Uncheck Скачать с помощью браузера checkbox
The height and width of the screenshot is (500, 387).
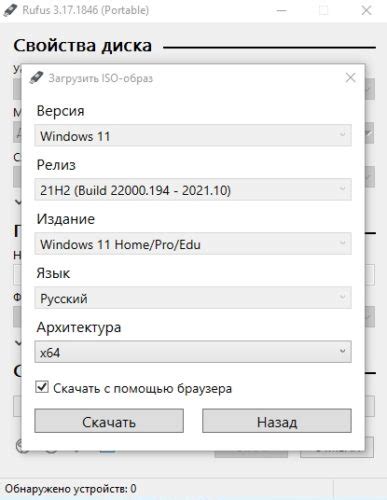click(x=42, y=388)
